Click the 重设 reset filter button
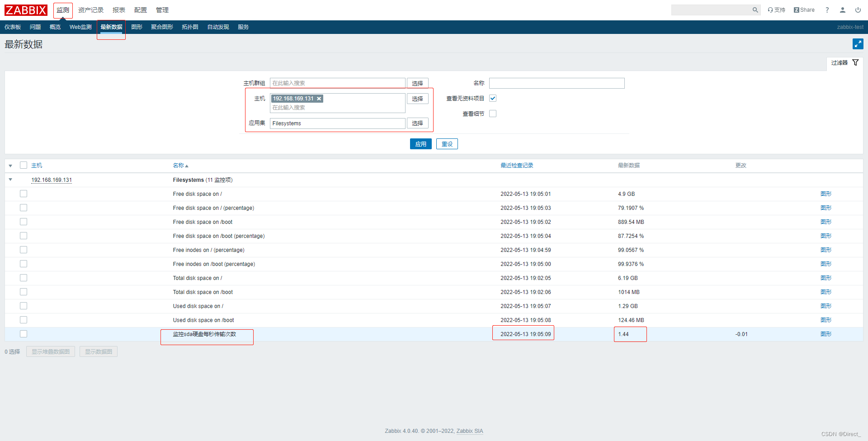 click(447, 144)
